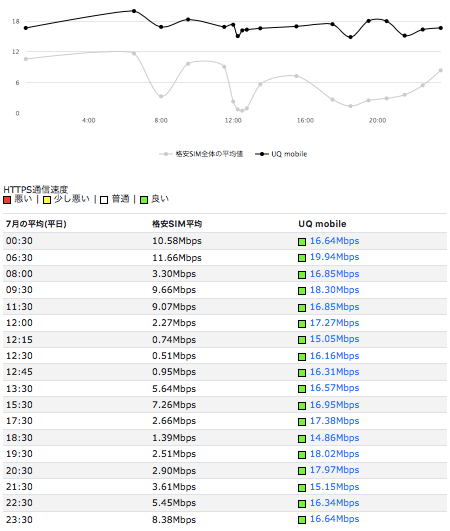450x531 pixels.
Task: Open the 15.05Mbps link for 12:15
Action: click(334, 339)
